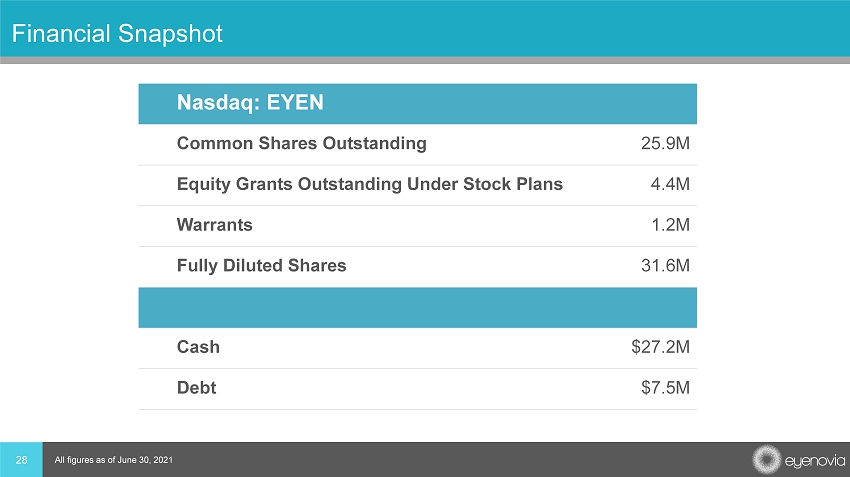Select the Common Shares Outstanding label
This screenshot has height=477, width=850.
coord(301,143)
